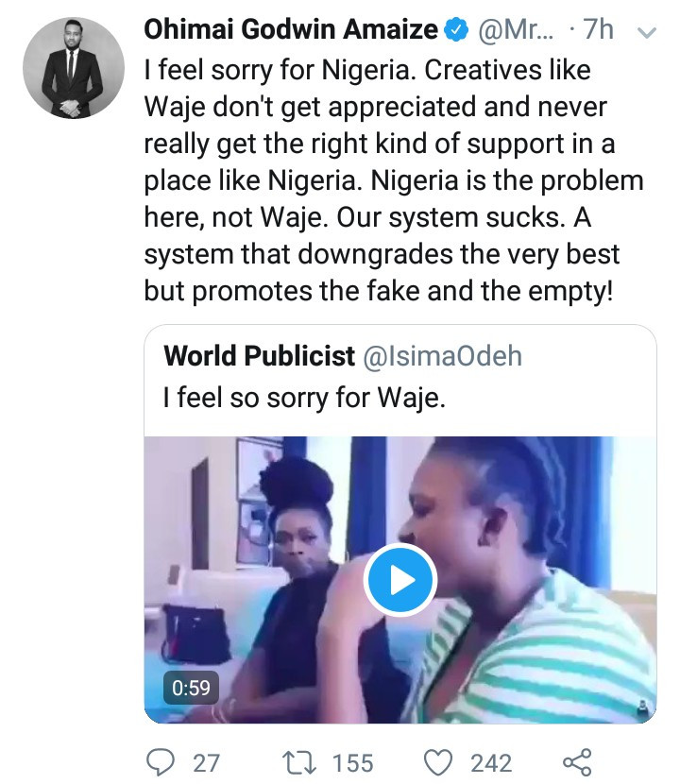
Task: Click the 242 likes count
Action: click(491, 761)
